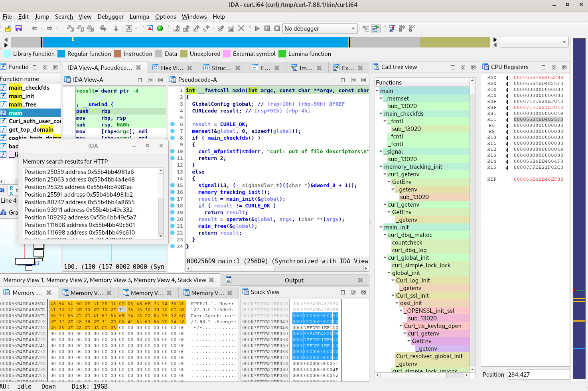Viewport: 588px width, 391px height.
Task: Select main_init in the Functions list
Action: [x=22, y=96]
